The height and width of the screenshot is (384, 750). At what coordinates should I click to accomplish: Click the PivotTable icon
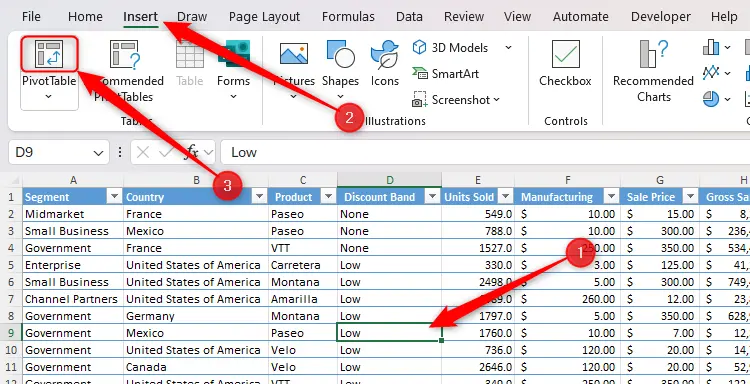(49, 53)
